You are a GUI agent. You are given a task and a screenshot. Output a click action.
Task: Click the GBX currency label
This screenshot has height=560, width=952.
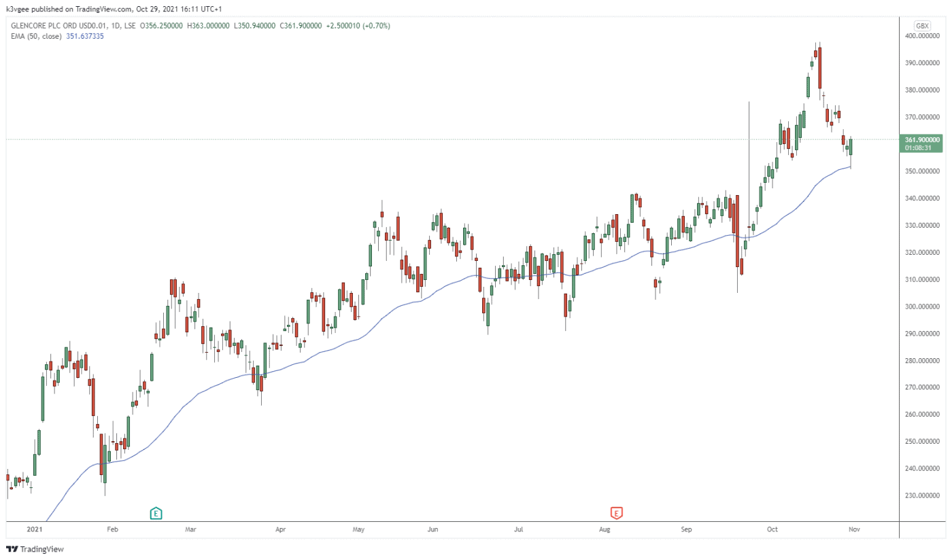tap(922, 26)
